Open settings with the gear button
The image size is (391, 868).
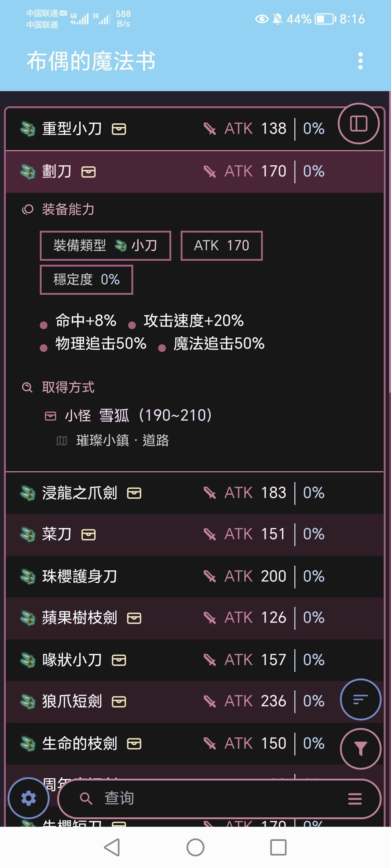pyautogui.click(x=29, y=798)
